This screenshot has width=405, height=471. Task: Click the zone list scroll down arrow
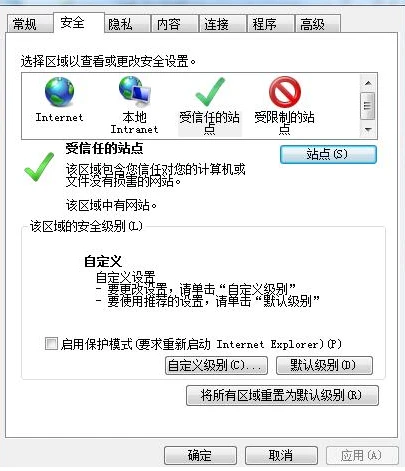coord(368,129)
